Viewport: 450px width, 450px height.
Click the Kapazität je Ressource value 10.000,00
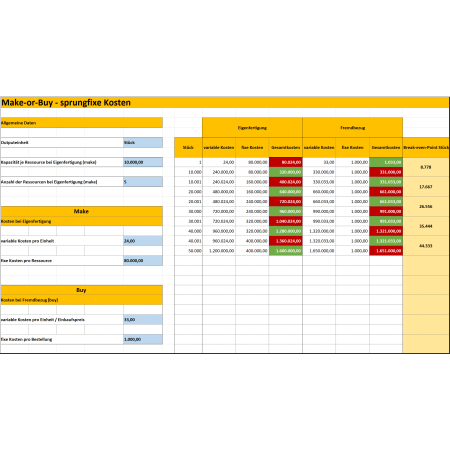click(x=143, y=162)
